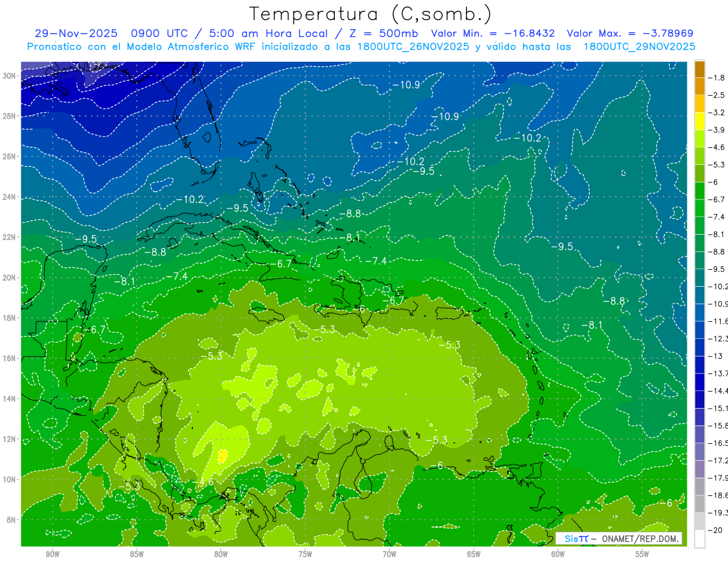Image resolution: width=728 pixels, height=562 pixels.
Task: Click the "-13.7" color bar label
Action: [718, 373]
